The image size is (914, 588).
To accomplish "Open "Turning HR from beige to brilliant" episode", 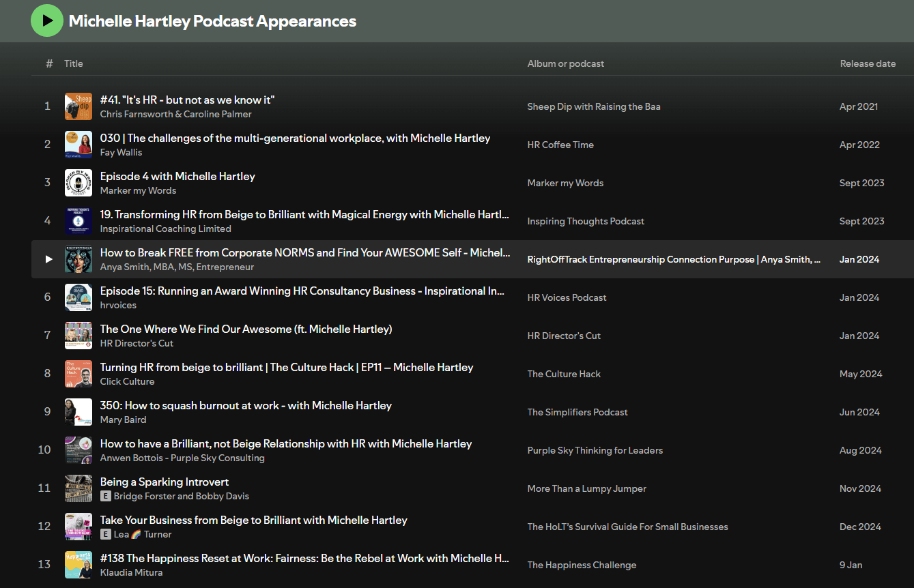I will click(287, 367).
